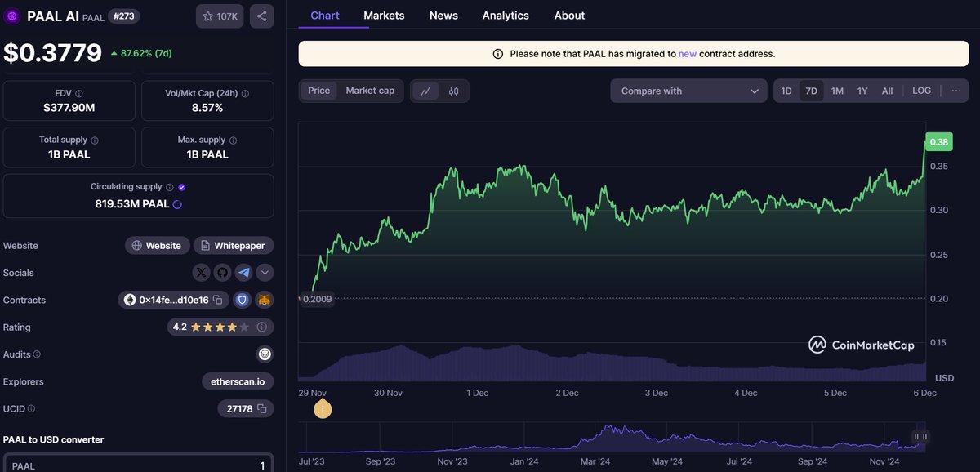Viewport: 980px width, 472px height.
Task: Open Vol/Mkt Cap (24h) info icon
Action: [245, 94]
